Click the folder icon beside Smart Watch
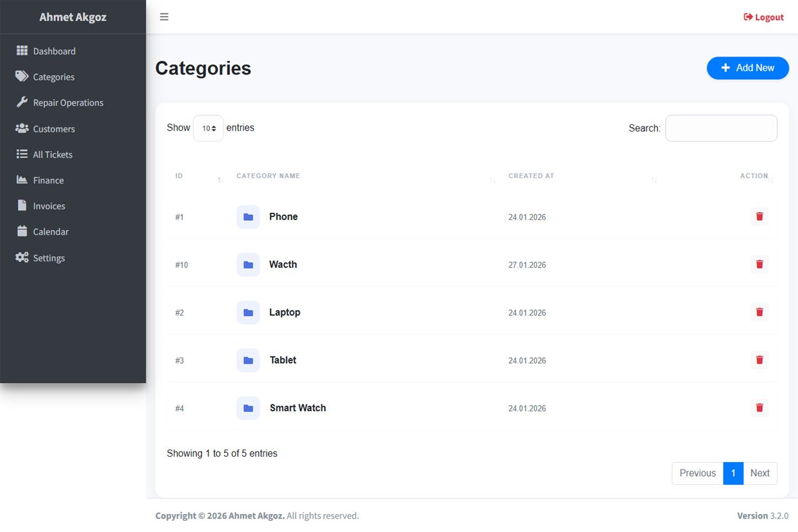The image size is (798, 532). click(248, 408)
